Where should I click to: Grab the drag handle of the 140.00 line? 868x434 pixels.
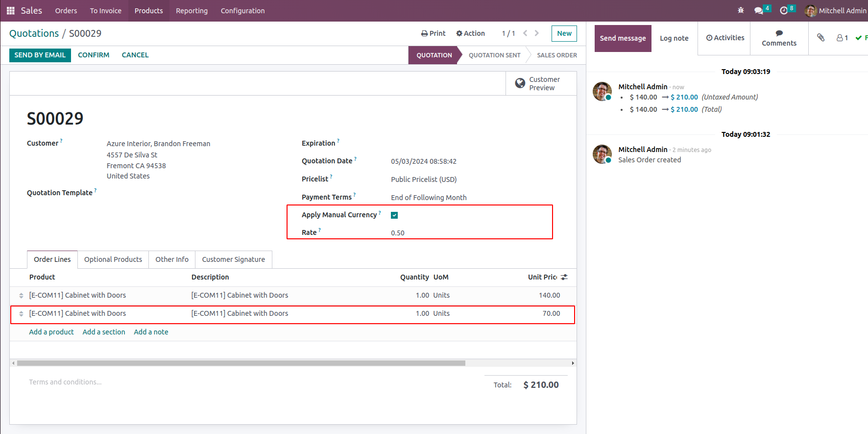[x=21, y=295]
